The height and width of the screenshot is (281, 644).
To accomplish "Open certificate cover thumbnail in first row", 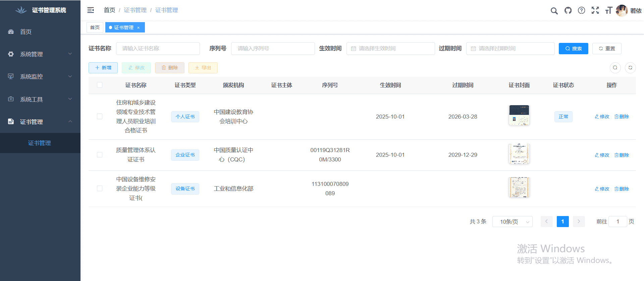I will [519, 115].
